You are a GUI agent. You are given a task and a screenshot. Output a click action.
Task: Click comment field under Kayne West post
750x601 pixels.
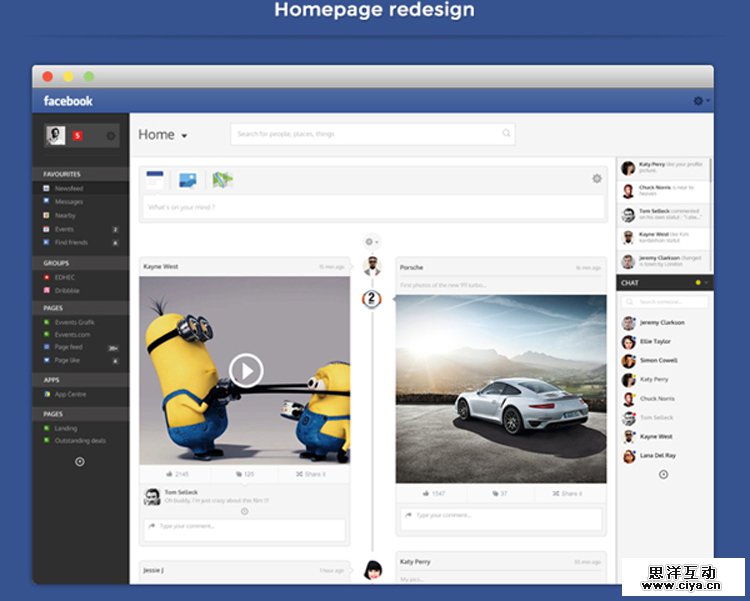coord(244,530)
